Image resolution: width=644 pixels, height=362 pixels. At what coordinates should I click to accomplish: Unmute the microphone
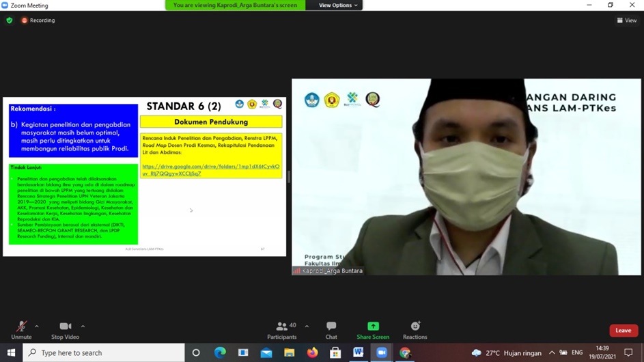[21, 329]
